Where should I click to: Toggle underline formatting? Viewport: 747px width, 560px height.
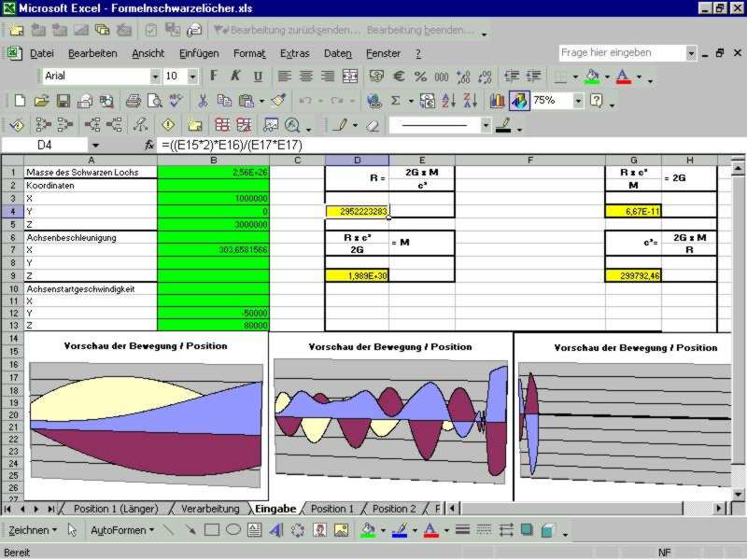[x=258, y=77]
